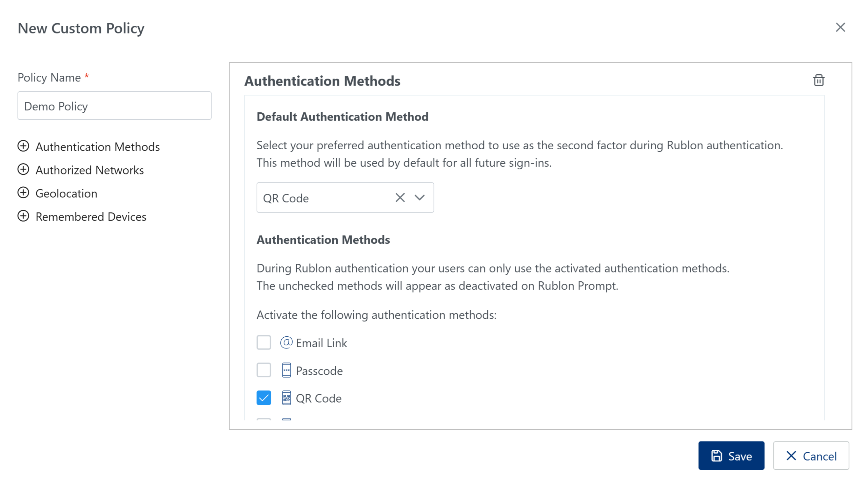This screenshot has width=868, height=486.
Task: Save the custom policy
Action: coord(731,456)
